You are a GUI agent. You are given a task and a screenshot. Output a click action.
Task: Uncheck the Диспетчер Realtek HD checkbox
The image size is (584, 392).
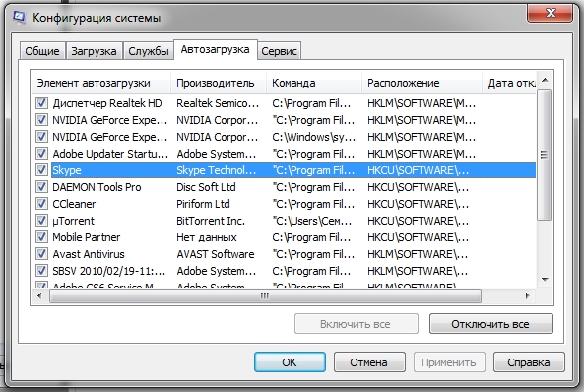pos(41,103)
